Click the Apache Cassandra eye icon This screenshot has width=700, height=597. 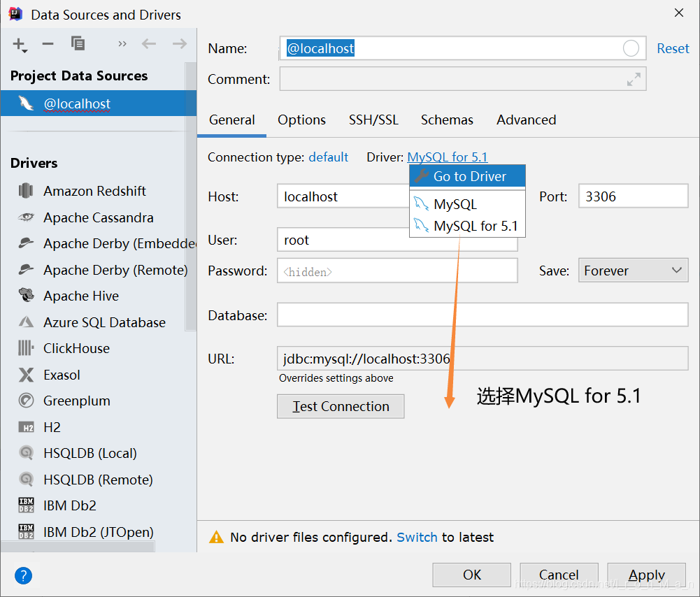pos(26,217)
